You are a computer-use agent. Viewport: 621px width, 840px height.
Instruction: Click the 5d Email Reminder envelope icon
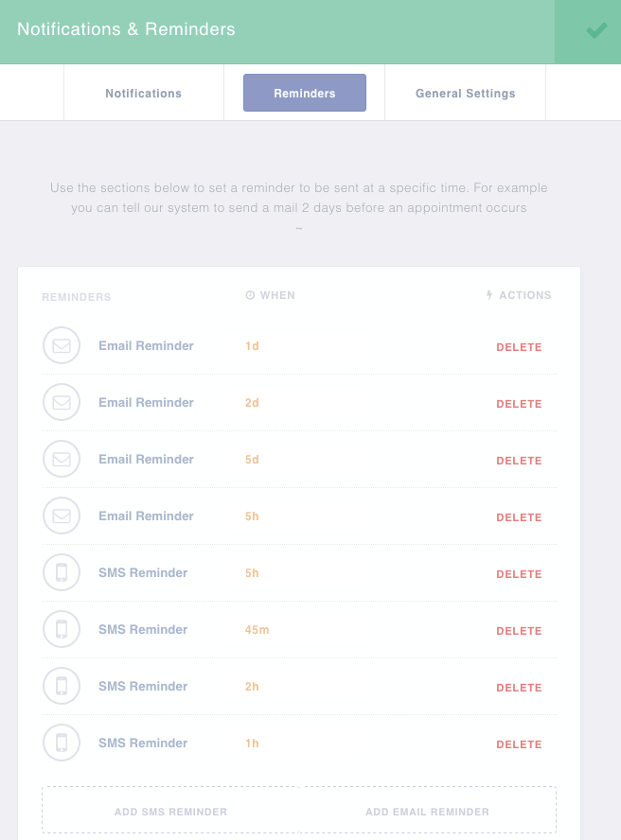pyautogui.click(x=62, y=460)
